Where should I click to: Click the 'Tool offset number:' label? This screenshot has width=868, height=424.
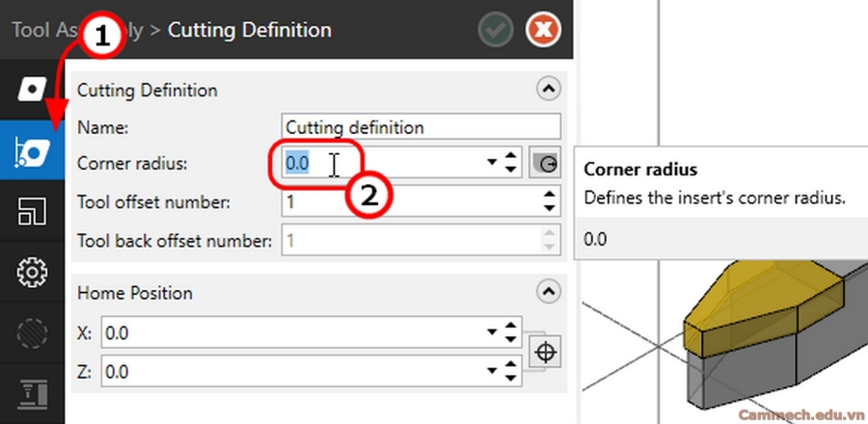(x=153, y=203)
